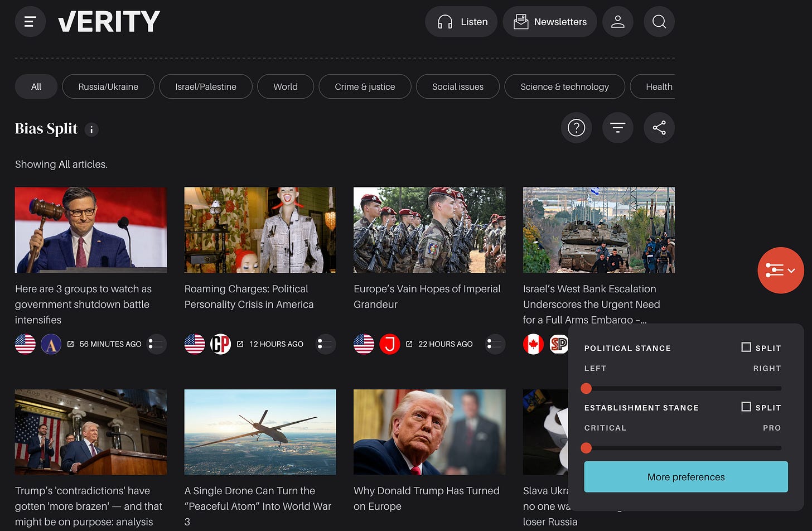Click the soldiers in berets thumbnail

(x=429, y=230)
